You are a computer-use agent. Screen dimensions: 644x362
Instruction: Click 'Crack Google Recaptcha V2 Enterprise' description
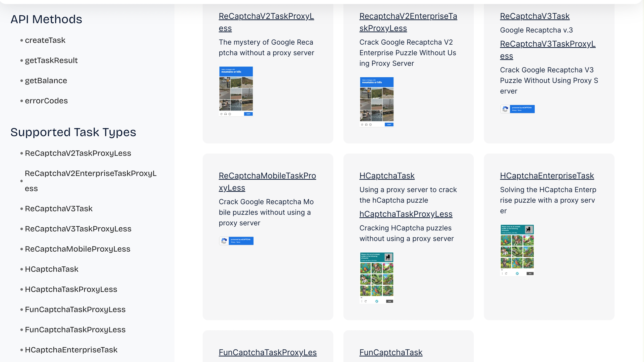click(x=408, y=53)
